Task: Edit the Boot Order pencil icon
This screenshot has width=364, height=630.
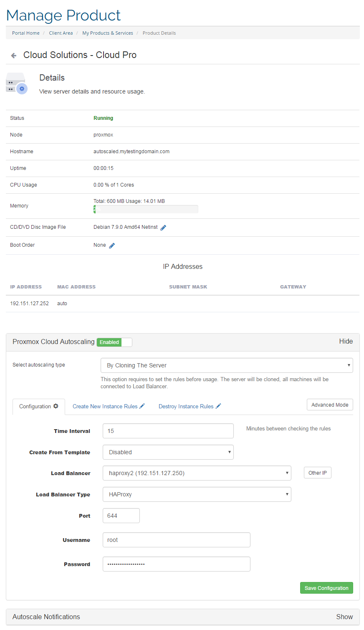Action: coord(112,245)
